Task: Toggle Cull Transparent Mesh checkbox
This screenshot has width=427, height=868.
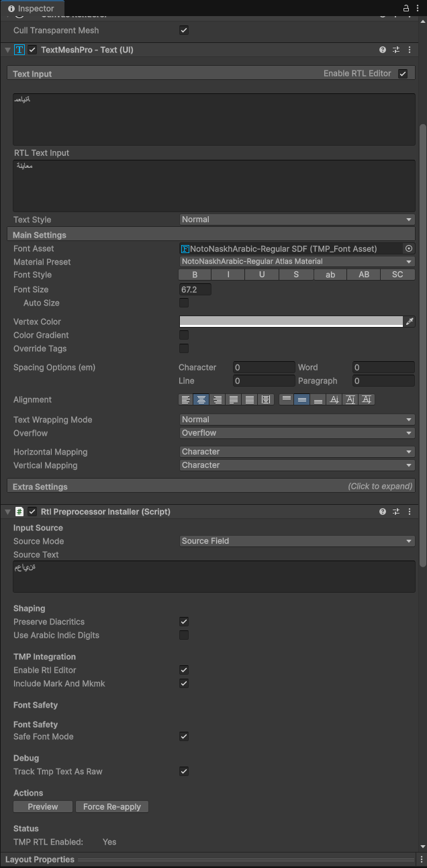Action: 184,30
